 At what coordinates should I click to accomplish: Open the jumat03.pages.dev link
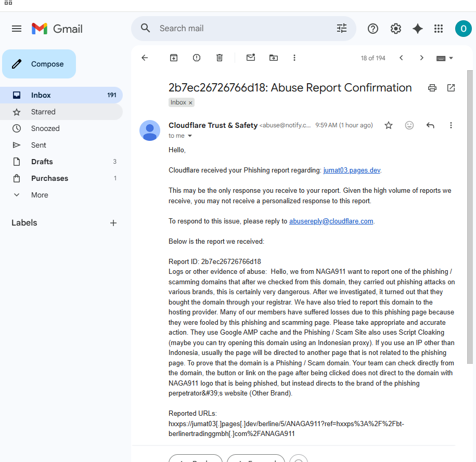(x=352, y=170)
